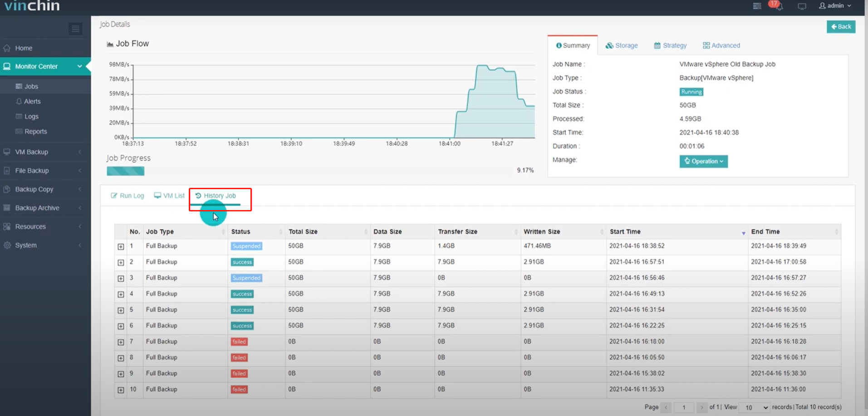Switch to the Run Log tab
Viewport: 868px width, 416px height.
127,196
